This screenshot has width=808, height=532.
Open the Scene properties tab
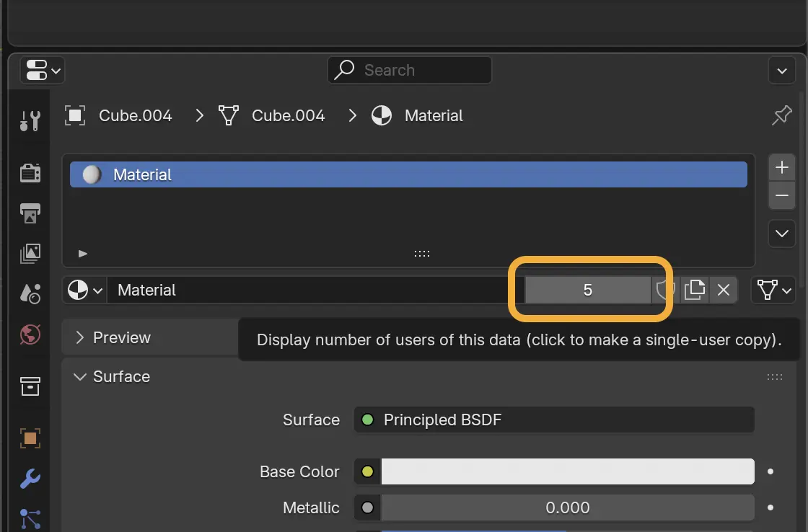[x=30, y=293]
